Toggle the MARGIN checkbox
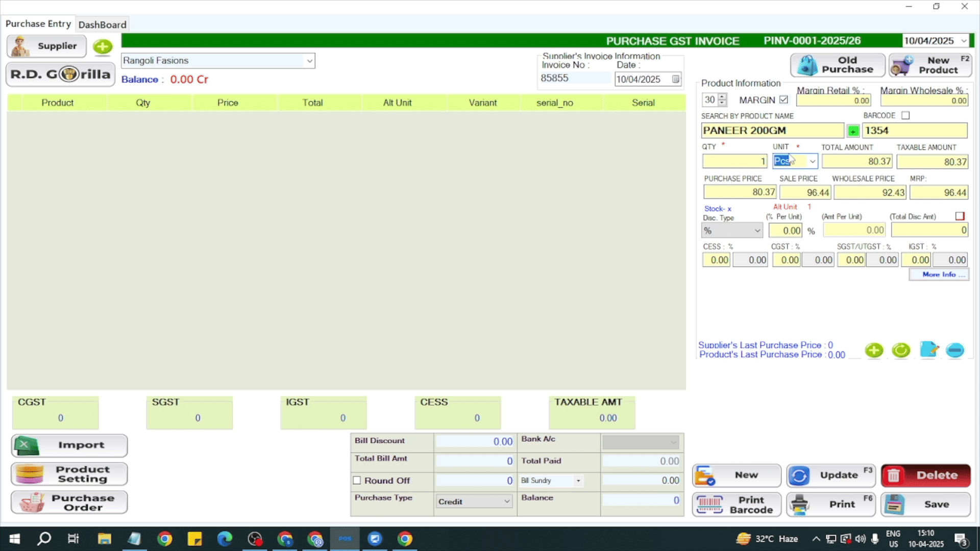Image resolution: width=980 pixels, height=551 pixels. (x=783, y=100)
